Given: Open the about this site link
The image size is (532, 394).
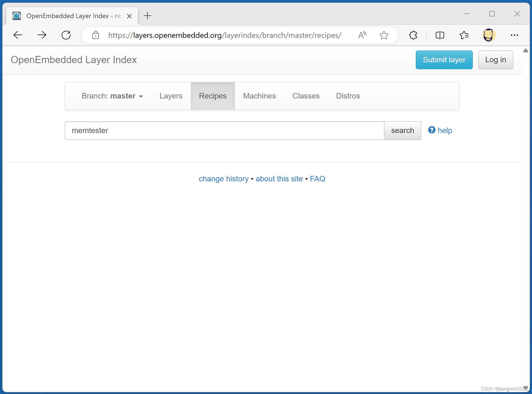Looking at the screenshot, I should pyautogui.click(x=279, y=179).
